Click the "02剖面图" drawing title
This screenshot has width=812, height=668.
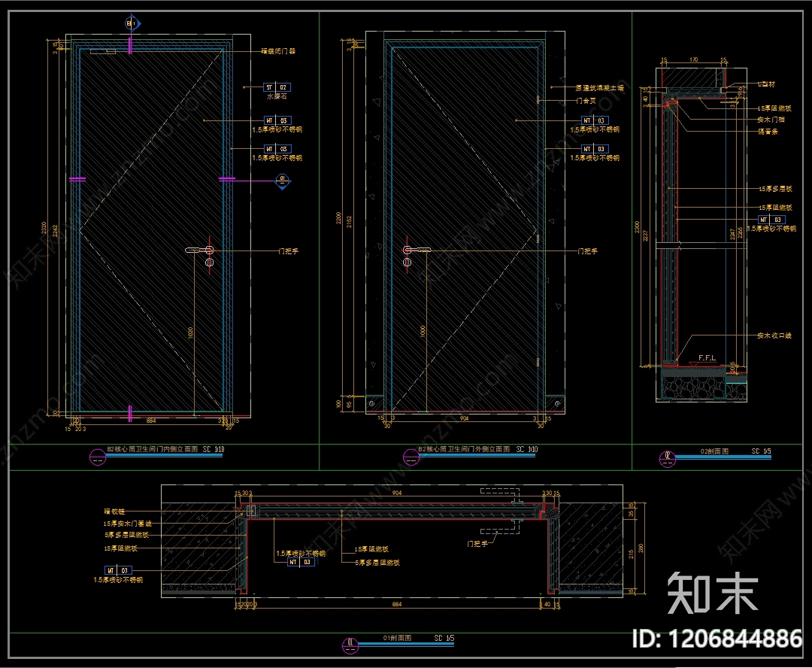coord(715,451)
